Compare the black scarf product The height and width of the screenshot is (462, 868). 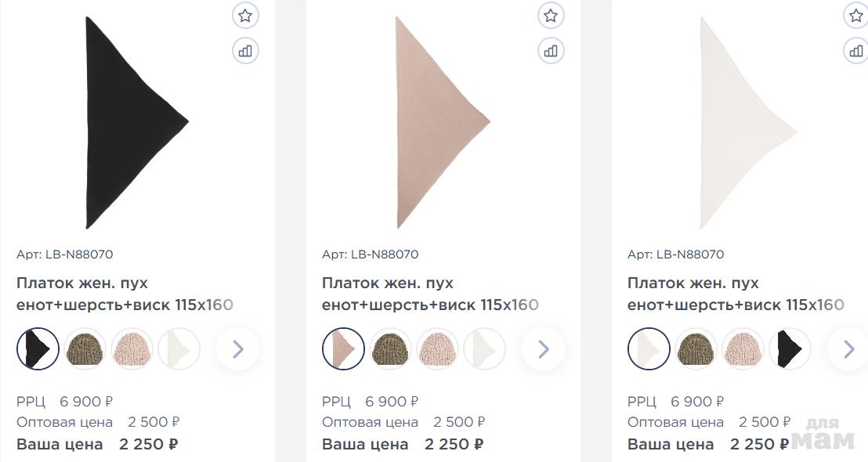pyautogui.click(x=245, y=51)
